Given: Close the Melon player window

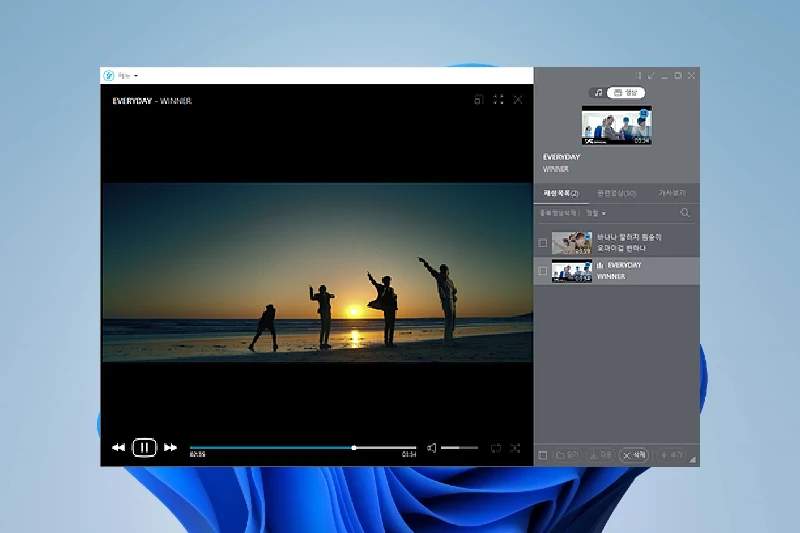Looking at the screenshot, I should click(x=691, y=75).
